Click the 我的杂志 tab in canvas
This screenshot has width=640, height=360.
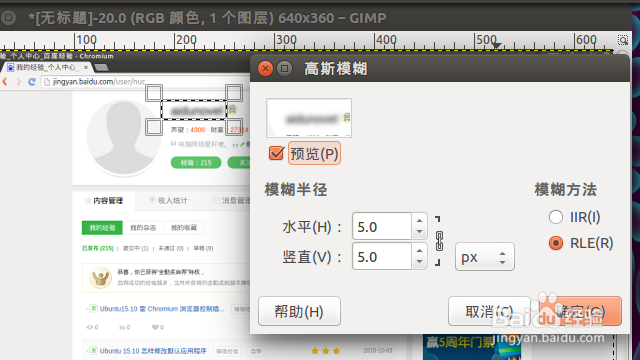(x=143, y=227)
